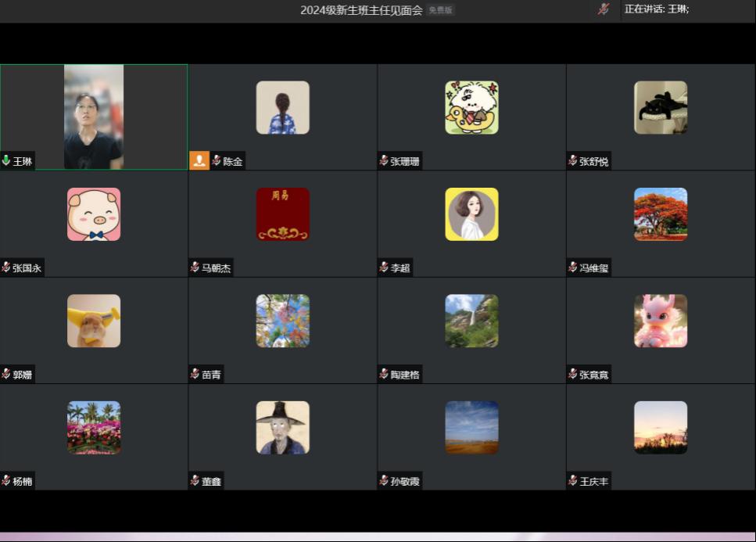756x542 pixels.
Task: Select the black cat avatar of 张舒悦
Action: point(661,107)
